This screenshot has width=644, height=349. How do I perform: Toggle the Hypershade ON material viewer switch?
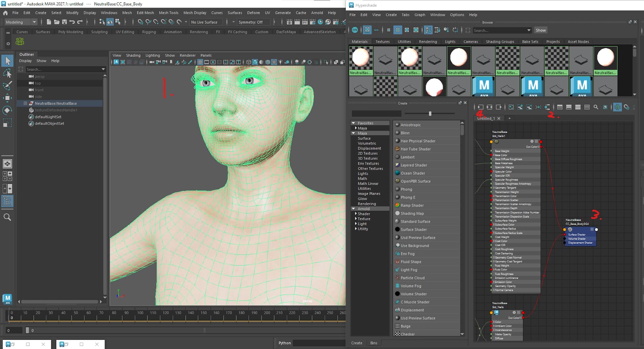[x=355, y=30]
